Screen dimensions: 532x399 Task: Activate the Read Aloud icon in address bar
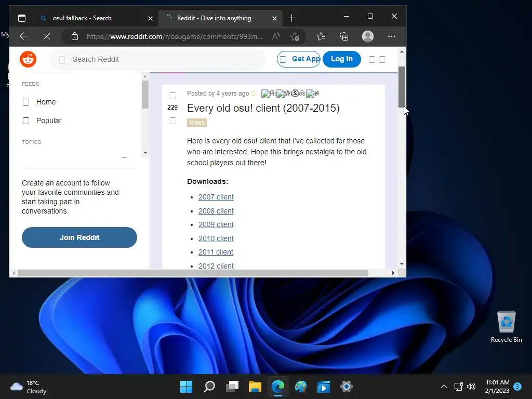[x=276, y=36]
